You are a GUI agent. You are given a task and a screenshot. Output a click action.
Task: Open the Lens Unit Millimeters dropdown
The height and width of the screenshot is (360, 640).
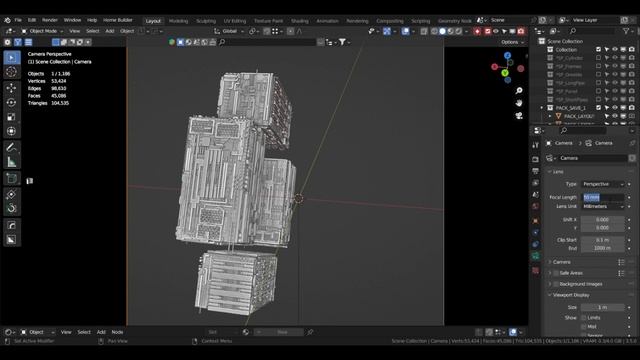(603, 207)
